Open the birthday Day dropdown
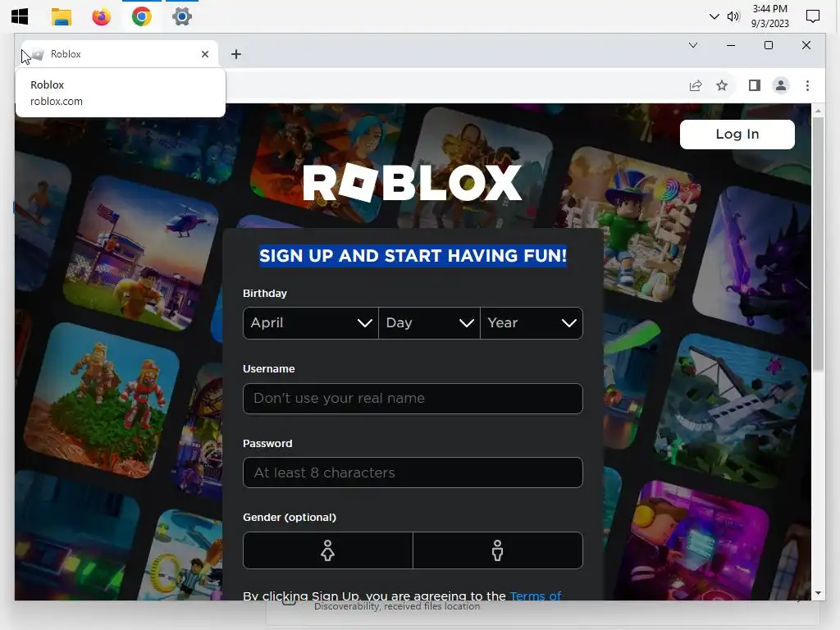 point(430,323)
